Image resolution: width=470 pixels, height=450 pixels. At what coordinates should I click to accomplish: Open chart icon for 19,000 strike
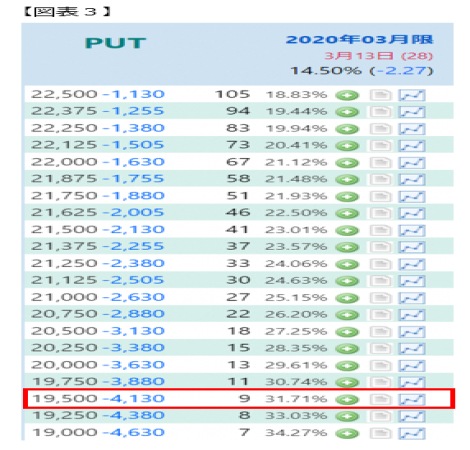(x=412, y=433)
